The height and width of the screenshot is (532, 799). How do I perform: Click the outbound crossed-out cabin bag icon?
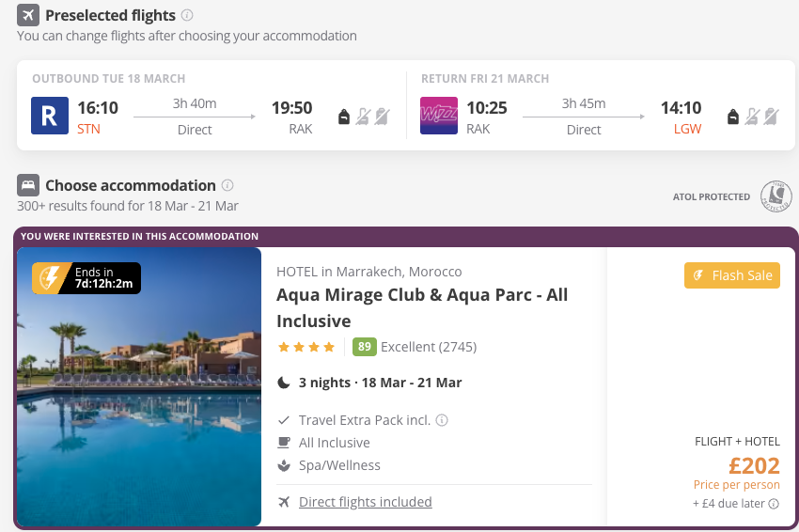[363, 117]
